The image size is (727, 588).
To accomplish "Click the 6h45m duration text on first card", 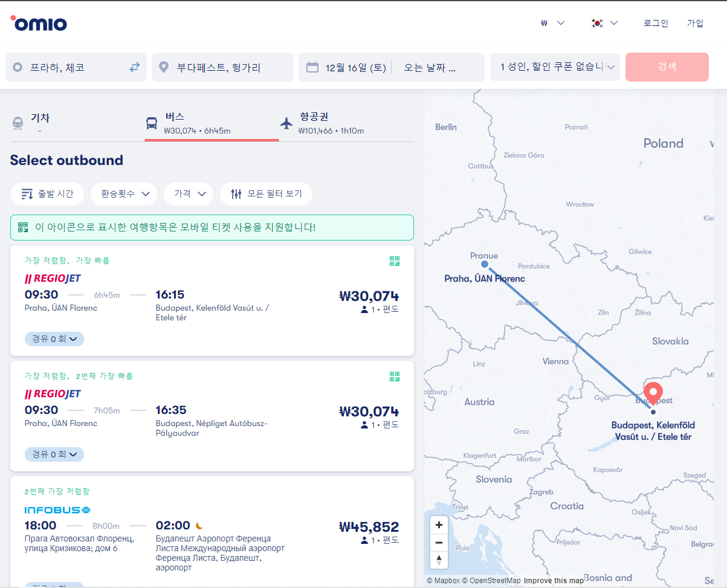I will pyautogui.click(x=107, y=295).
